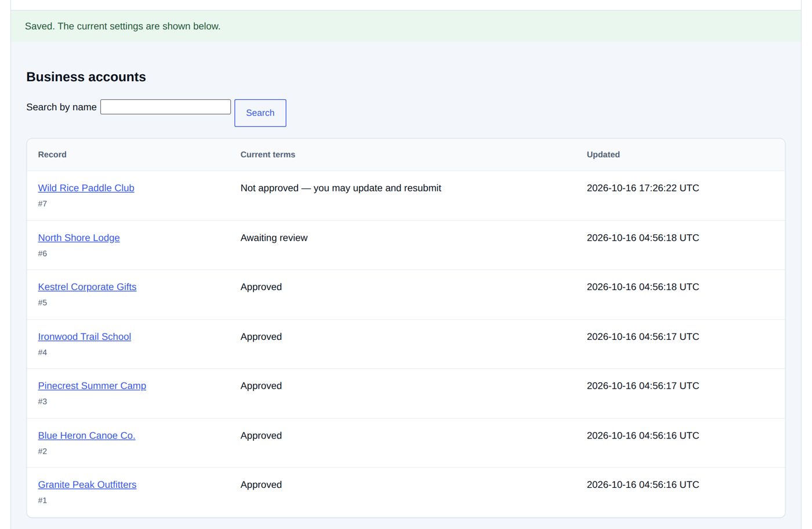The height and width of the screenshot is (529, 812).
Task: Click the Approved status for Granite Peak Outfitters
Action: (261, 485)
